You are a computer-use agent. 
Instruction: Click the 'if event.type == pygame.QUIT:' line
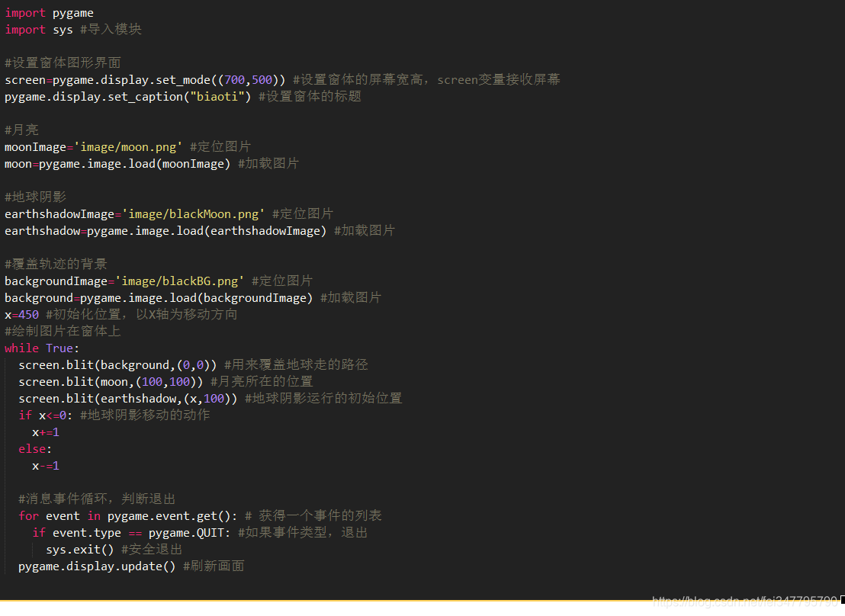pyautogui.click(x=200, y=533)
